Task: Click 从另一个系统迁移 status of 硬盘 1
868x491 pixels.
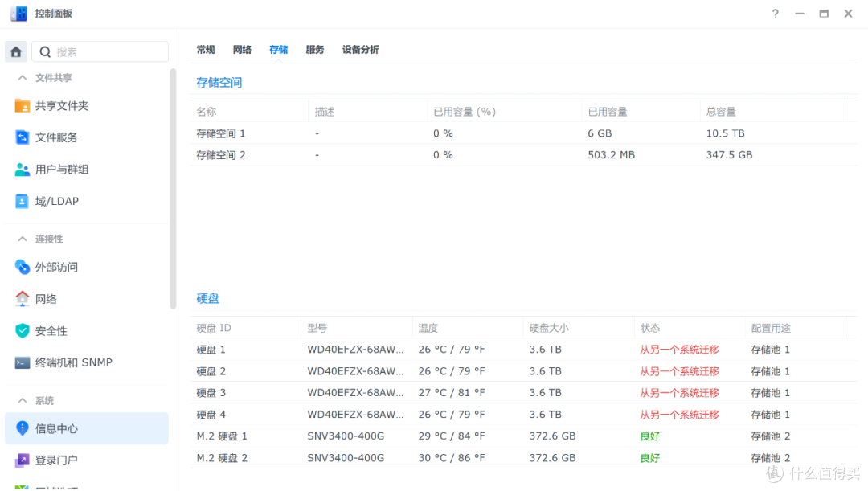Action: 679,350
